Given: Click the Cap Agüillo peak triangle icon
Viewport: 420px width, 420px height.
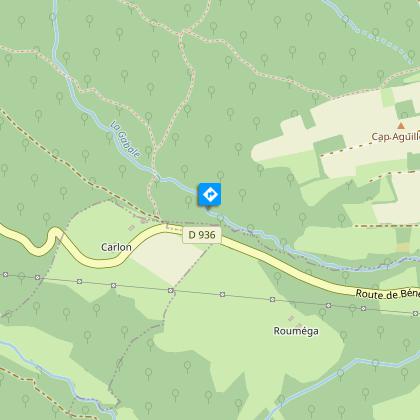Looking at the screenshot, I should [401, 126].
